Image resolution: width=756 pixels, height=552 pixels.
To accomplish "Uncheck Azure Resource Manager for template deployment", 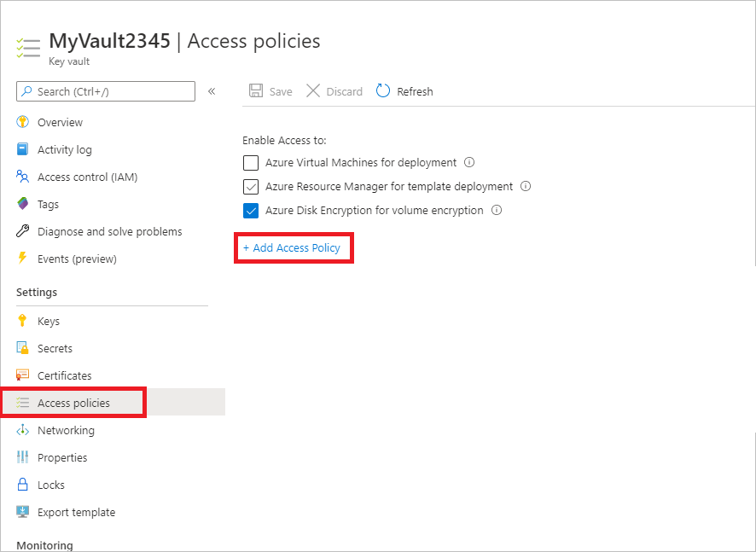I will click(x=251, y=186).
